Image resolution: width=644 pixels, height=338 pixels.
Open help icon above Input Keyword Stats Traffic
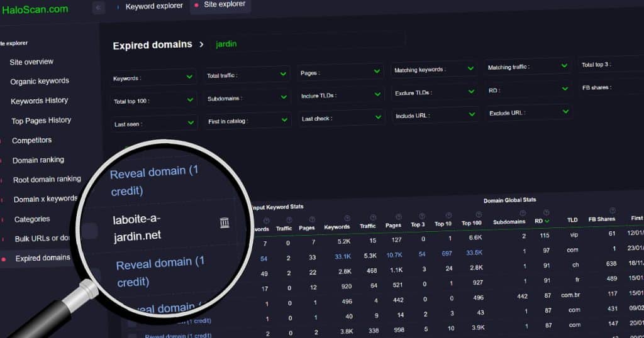289,220
